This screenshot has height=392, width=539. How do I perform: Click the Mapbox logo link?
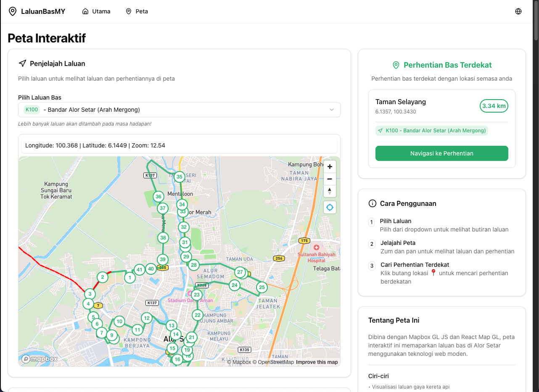pos(40,359)
